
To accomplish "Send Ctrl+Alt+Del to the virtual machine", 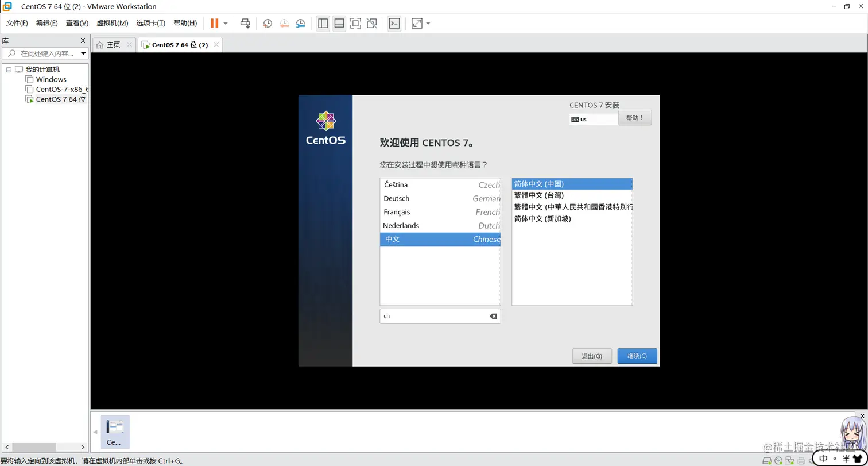I will click(x=245, y=24).
